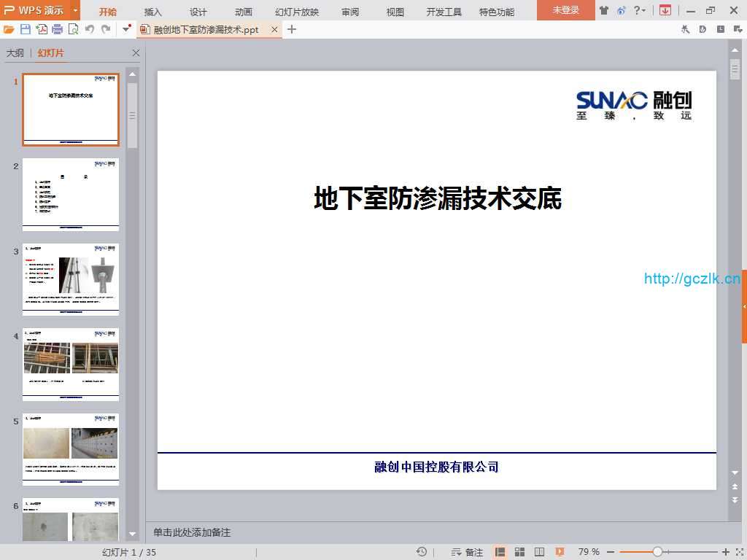Click the Save icon in quick toolbar
The height and width of the screenshot is (560, 747).
coord(26,29)
